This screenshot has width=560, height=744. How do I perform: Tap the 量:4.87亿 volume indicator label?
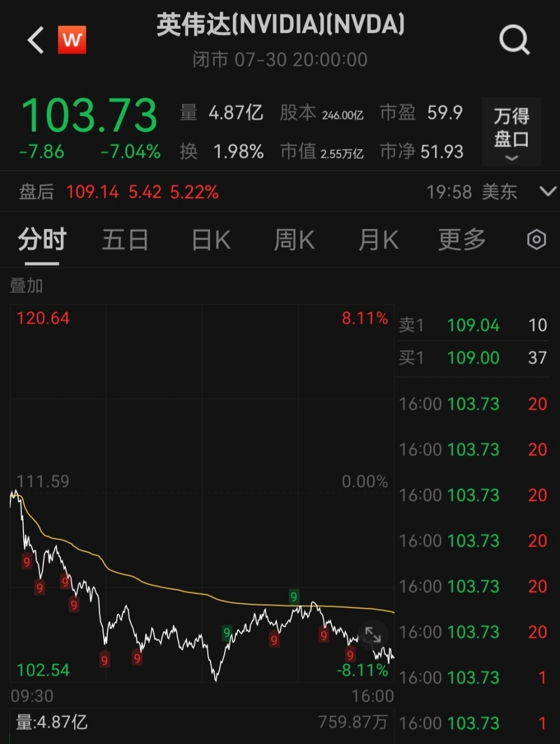(51, 722)
